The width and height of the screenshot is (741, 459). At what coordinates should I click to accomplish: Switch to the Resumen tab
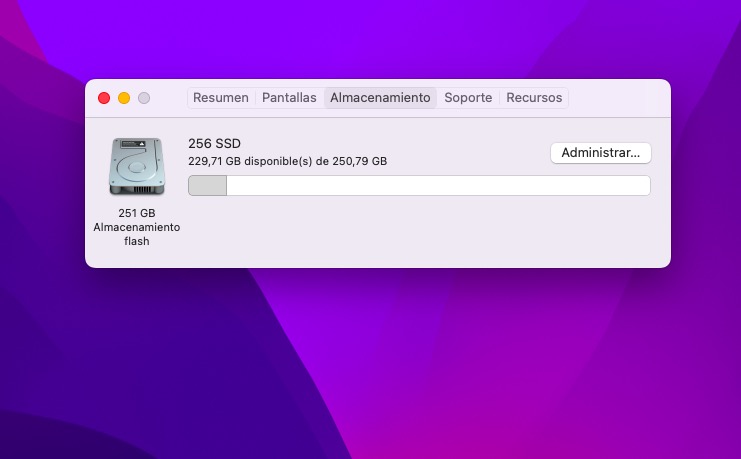point(220,98)
